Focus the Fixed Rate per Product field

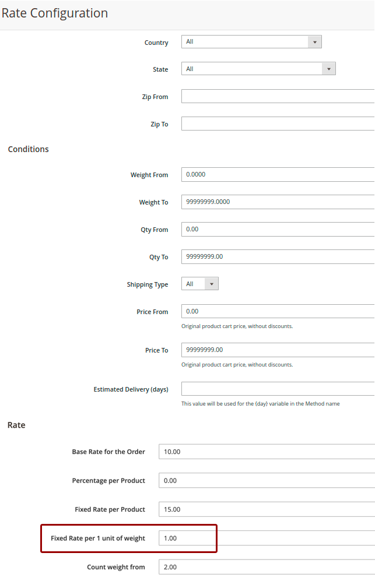point(267,509)
